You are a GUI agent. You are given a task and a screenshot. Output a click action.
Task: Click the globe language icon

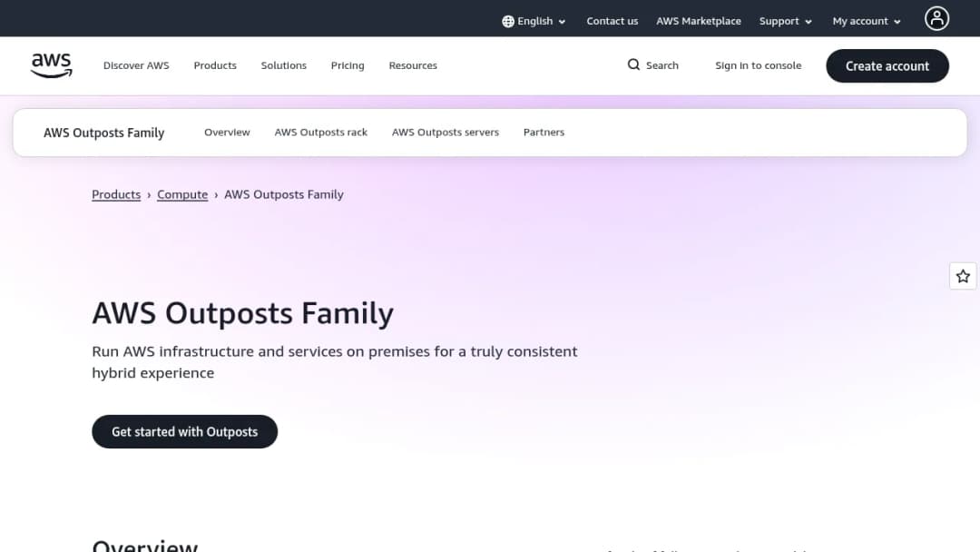pos(508,21)
